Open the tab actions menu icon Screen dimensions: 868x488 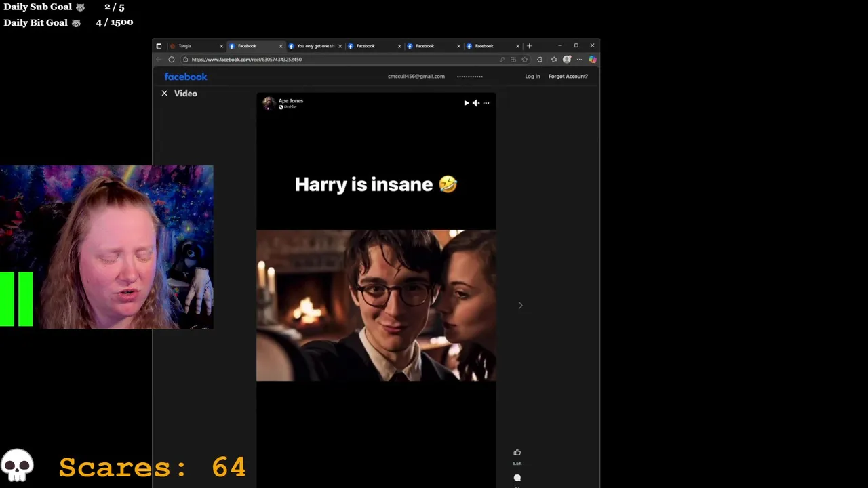(159, 46)
